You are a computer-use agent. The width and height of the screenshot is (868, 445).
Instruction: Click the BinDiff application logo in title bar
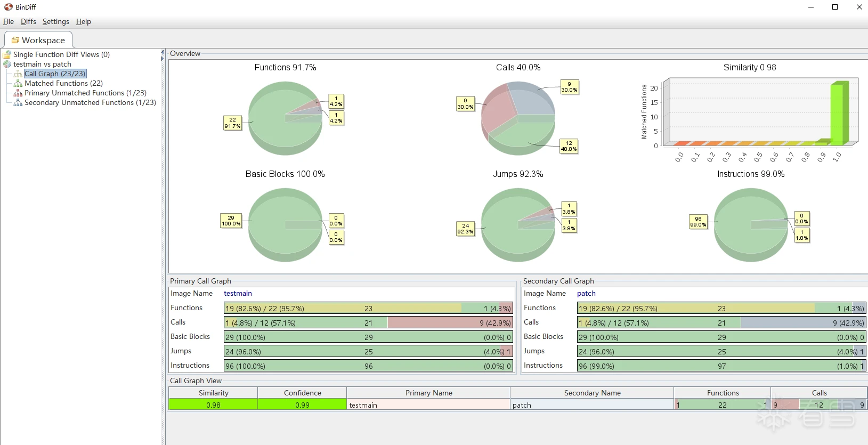(x=8, y=7)
